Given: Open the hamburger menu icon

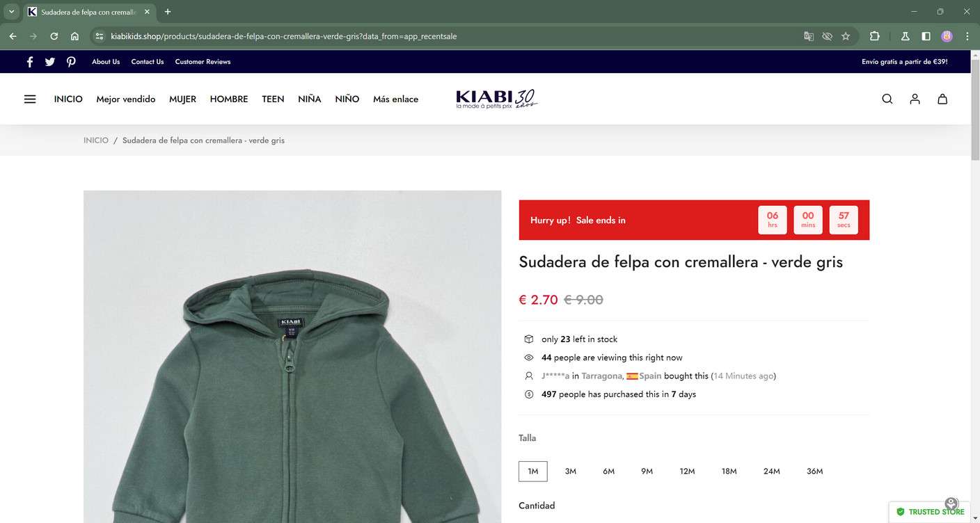Looking at the screenshot, I should [30, 99].
